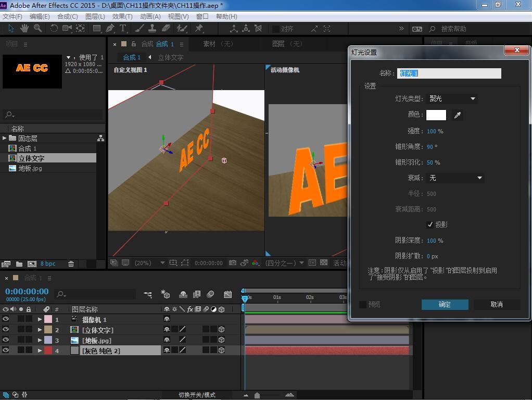Select the Brush tool
Image resolution: width=532 pixels, height=400 pixels.
coord(140,29)
